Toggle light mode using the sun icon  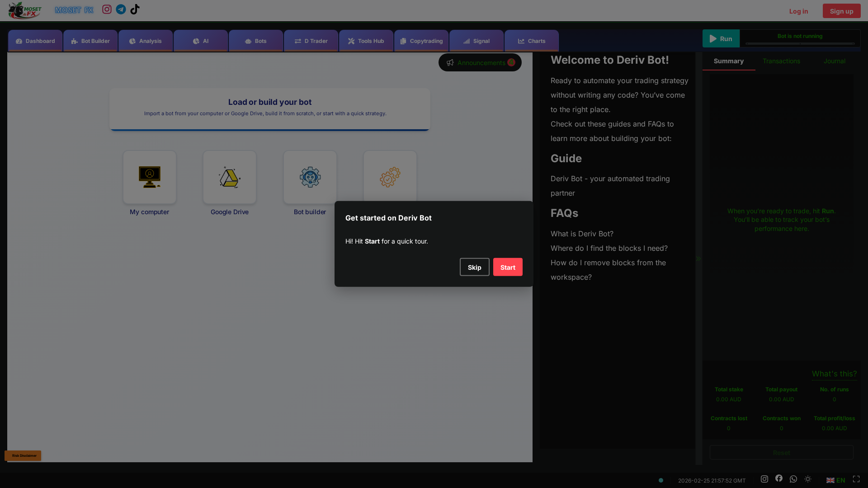(x=808, y=480)
